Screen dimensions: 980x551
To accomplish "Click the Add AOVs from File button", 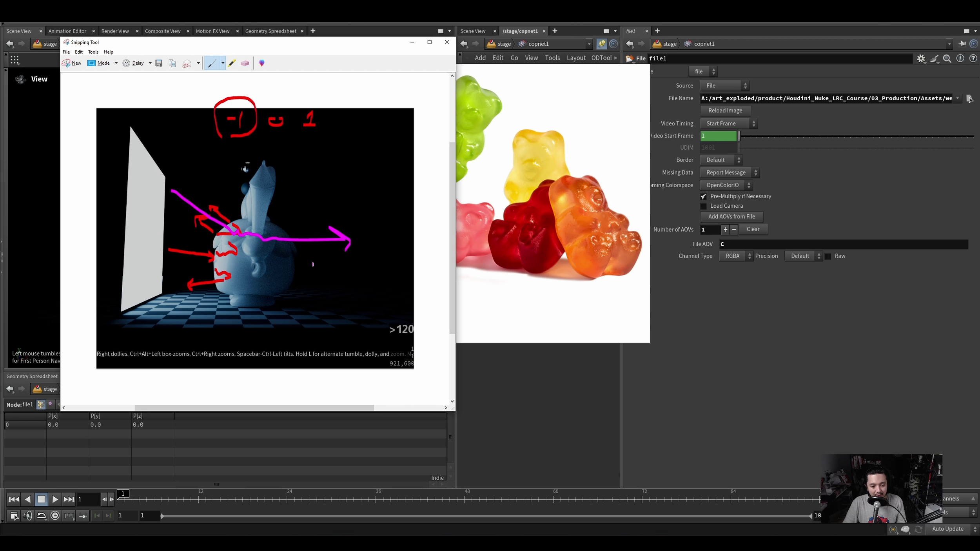I will click(731, 216).
